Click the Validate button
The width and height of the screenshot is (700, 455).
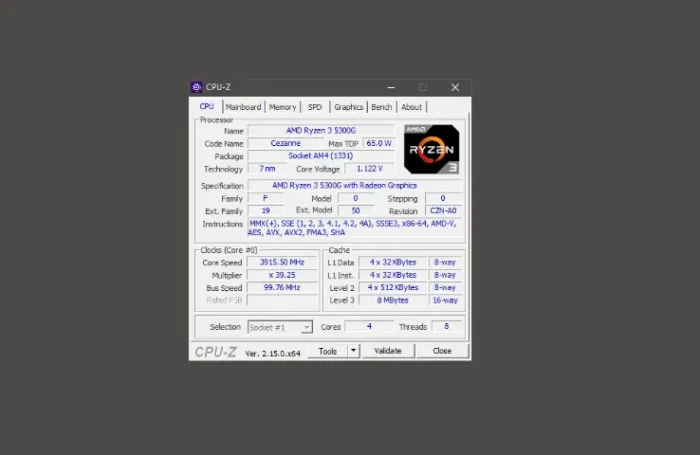coord(388,351)
